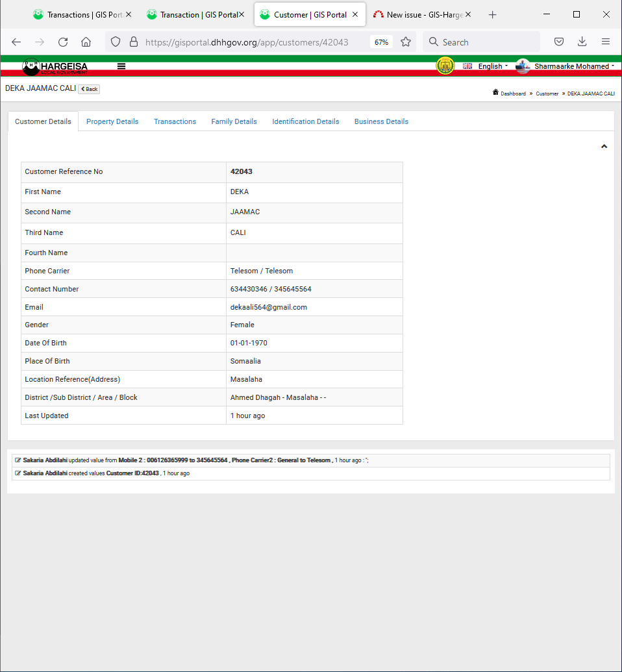Click the DEKA JAAMAC CALI page heading
Viewport: 622px width, 672px height.
pos(40,88)
